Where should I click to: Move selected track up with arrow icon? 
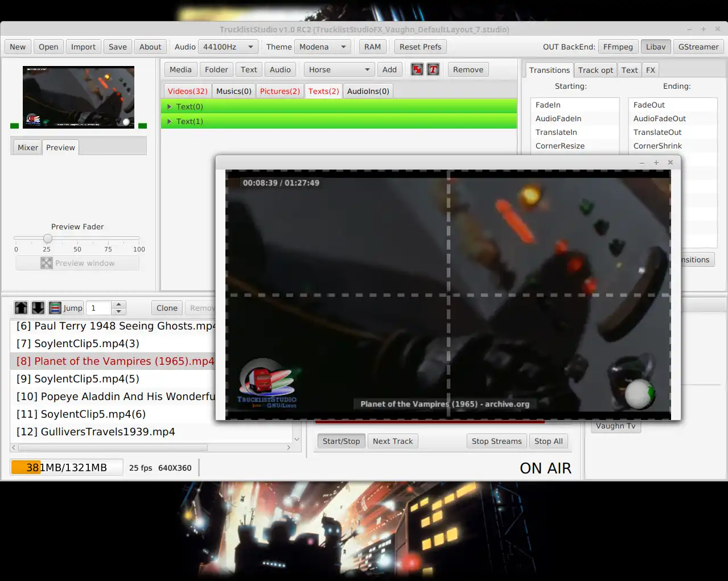21,308
